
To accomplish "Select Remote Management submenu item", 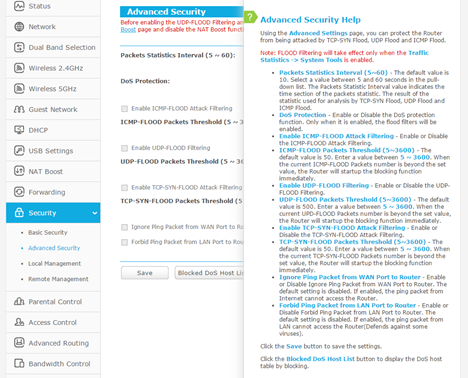I will pyautogui.click(x=58, y=279).
